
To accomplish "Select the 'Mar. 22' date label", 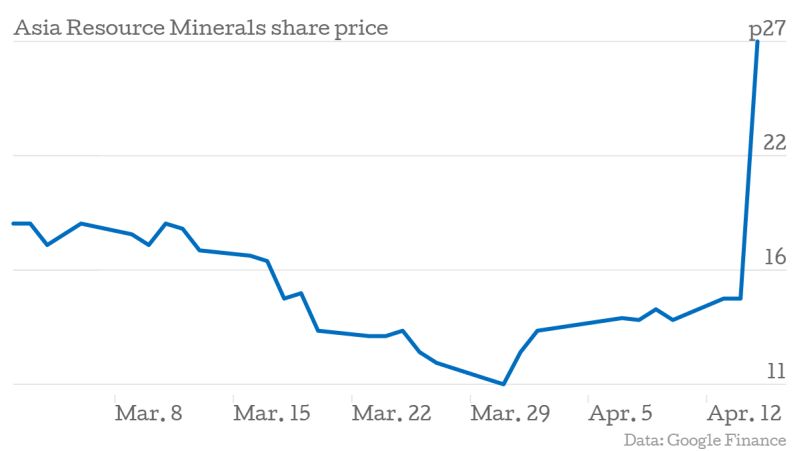I will coord(391,413).
